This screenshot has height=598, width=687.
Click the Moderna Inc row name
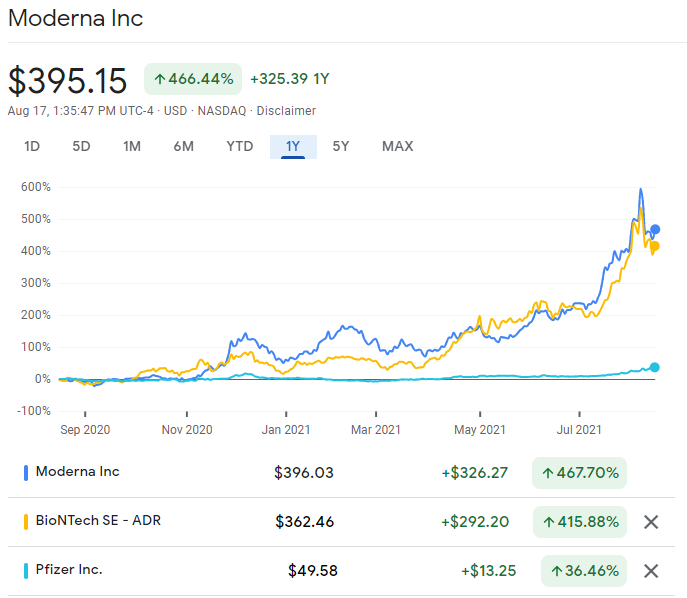pos(77,471)
